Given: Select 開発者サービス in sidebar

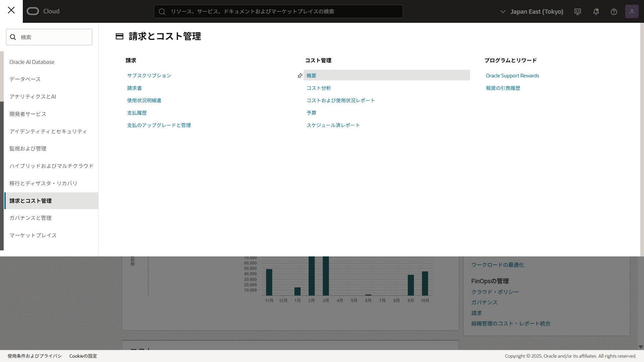Looking at the screenshot, I should click(x=28, y=114).
